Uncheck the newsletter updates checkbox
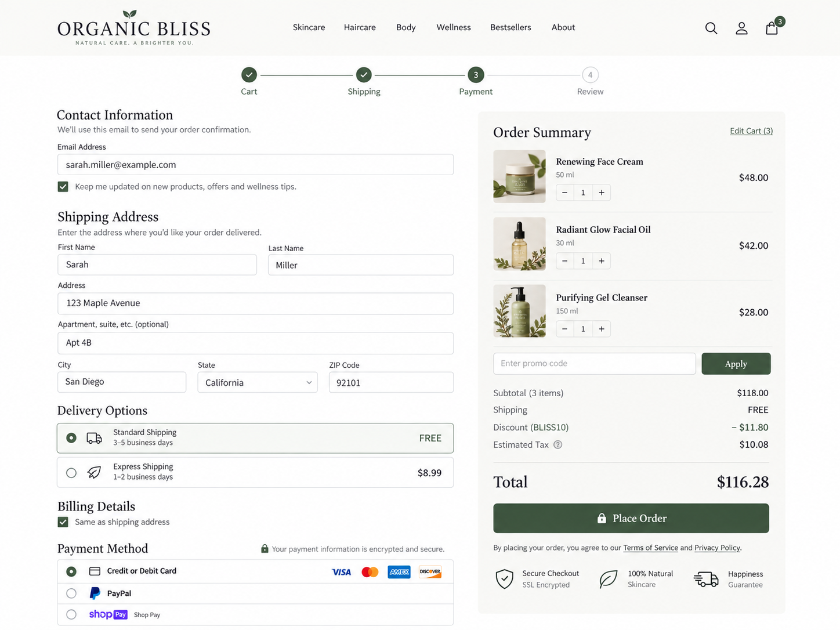This screenshot has height=630, width=840. pyautogui.click(x=63, y=187)
